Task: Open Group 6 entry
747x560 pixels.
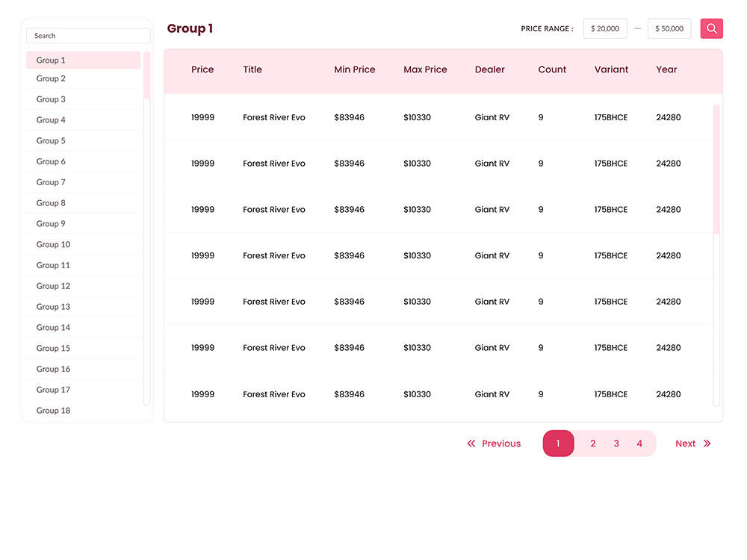Action: [x=84, y=161]
